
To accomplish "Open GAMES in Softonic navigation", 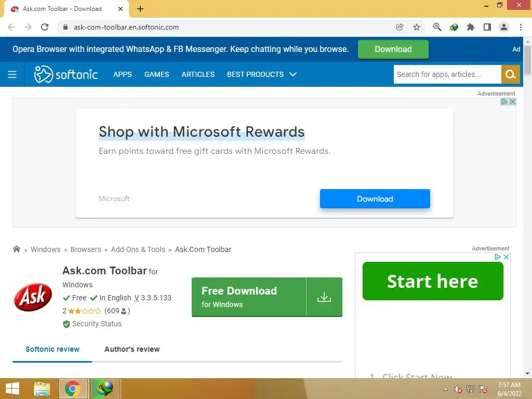I will tap(157, 74).
